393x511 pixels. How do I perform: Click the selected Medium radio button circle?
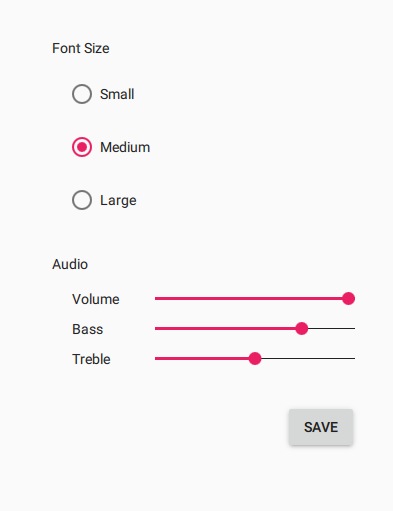point(82,147)
